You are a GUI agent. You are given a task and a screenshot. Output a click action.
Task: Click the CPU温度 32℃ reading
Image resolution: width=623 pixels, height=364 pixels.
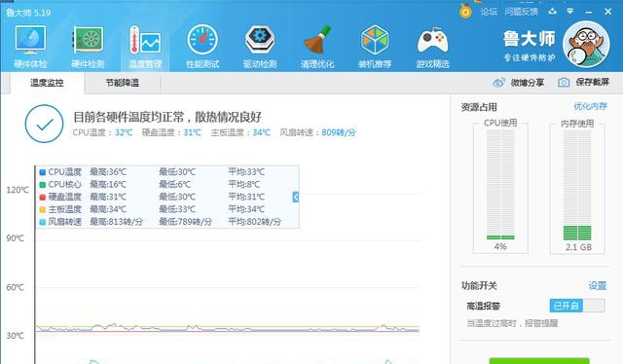click(x=102, y=132)
